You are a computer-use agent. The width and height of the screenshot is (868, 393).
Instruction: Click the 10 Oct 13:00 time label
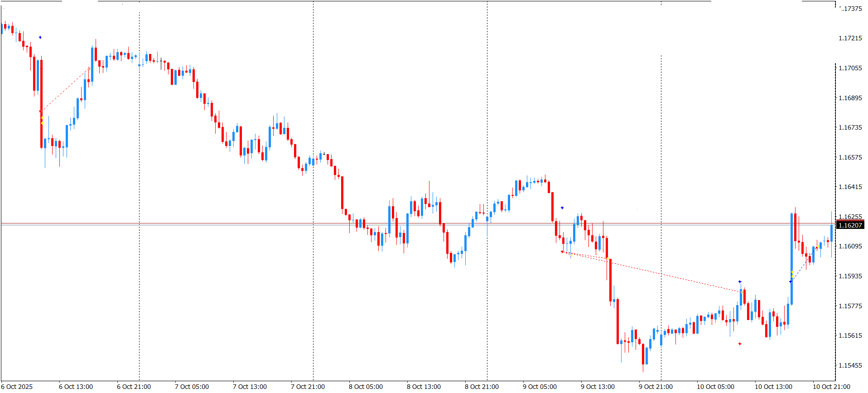tap(773, 387)
